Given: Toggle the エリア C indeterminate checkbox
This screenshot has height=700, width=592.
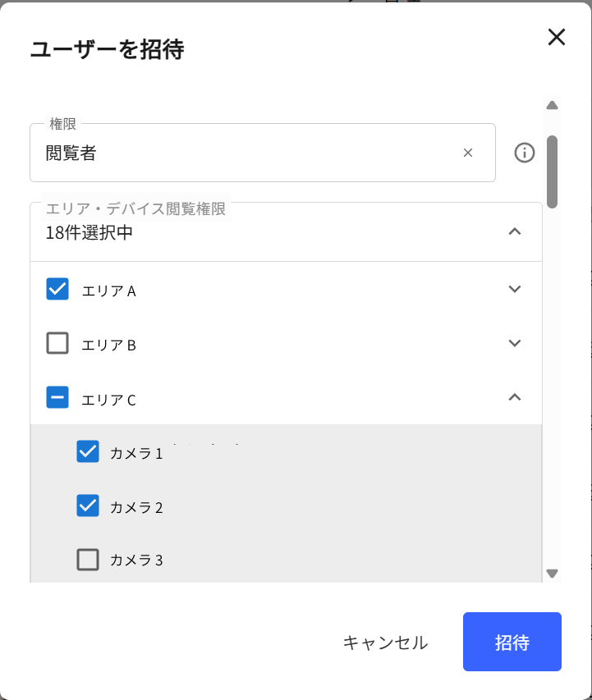Looking at the screenshot, I should (x=57, y=397).
